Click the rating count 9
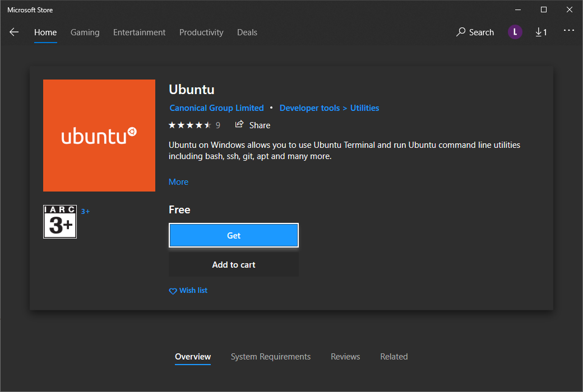 coord(218,125)
